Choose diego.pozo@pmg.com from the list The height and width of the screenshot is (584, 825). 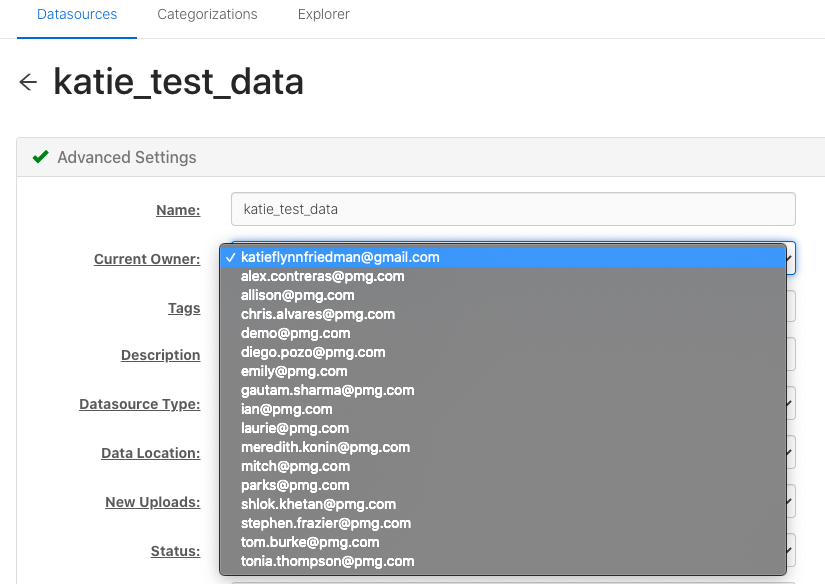click(x=503, y=352)
